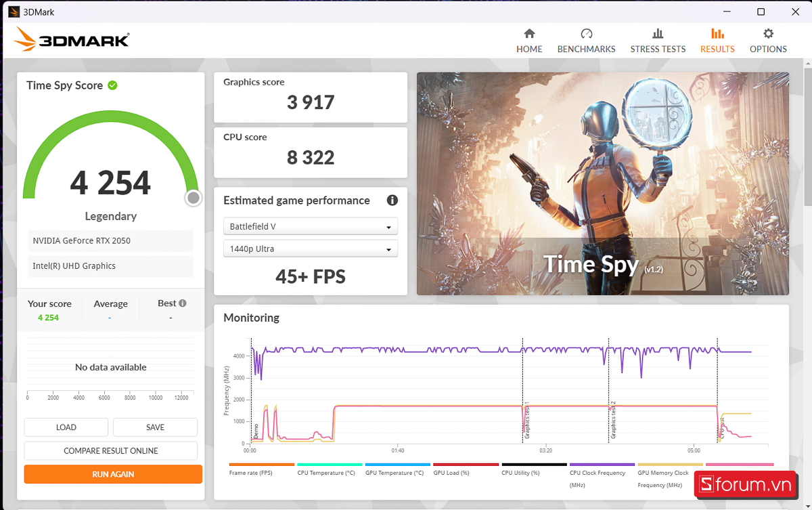Screen dimensions: 812x510
Task: Click the 3DMARK logo in the header
Action: click(x=72, y=40)
